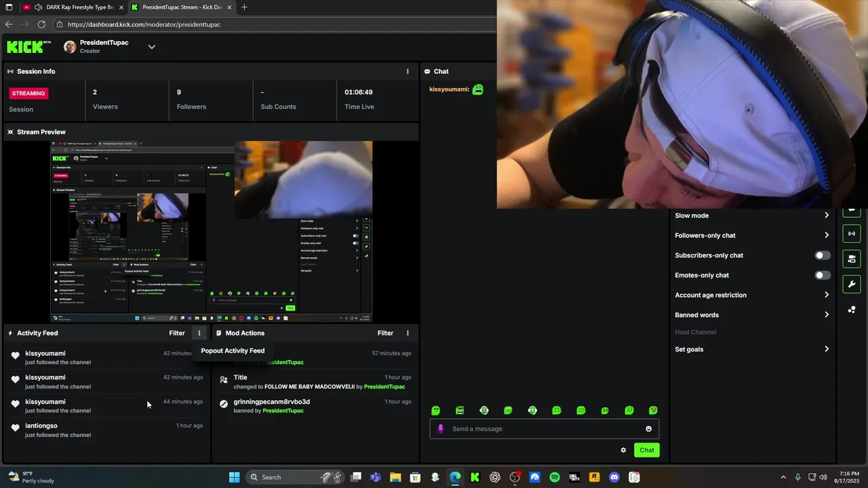Image resolution: width=868 pixels, height=488 pixels.
Task: Click lantiongso in the Activity Feed
Action: point(41,426)
